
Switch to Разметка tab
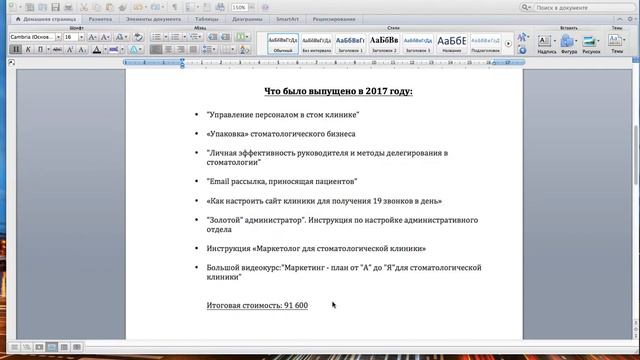point(100,19)
